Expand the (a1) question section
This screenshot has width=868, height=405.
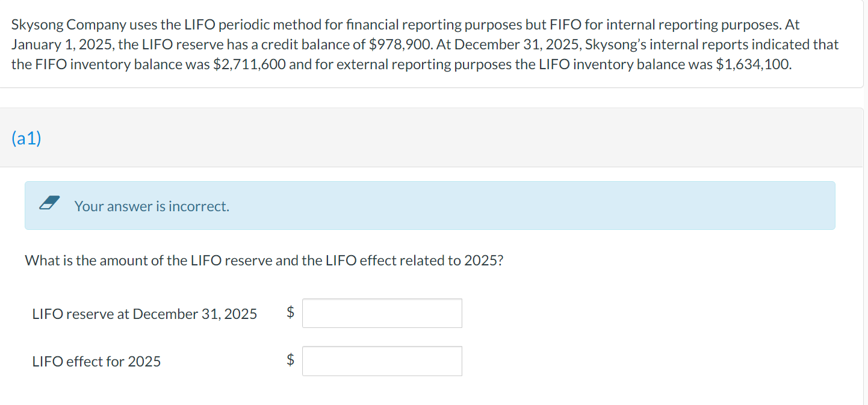pyautogui.click(x=26, y=138)
